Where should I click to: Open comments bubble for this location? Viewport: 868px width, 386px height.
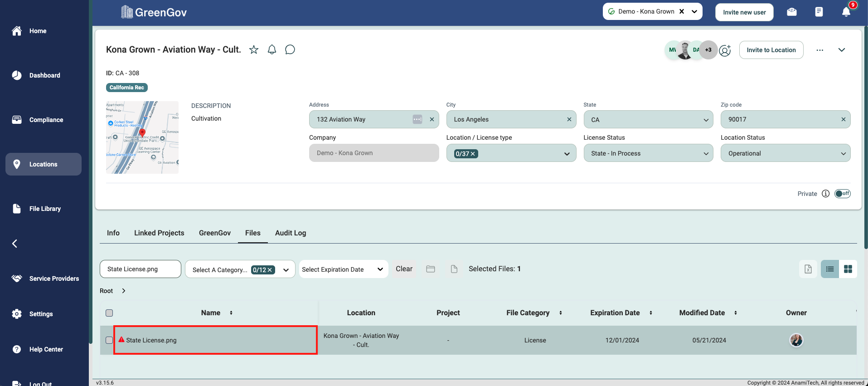[x=290, y=50]
